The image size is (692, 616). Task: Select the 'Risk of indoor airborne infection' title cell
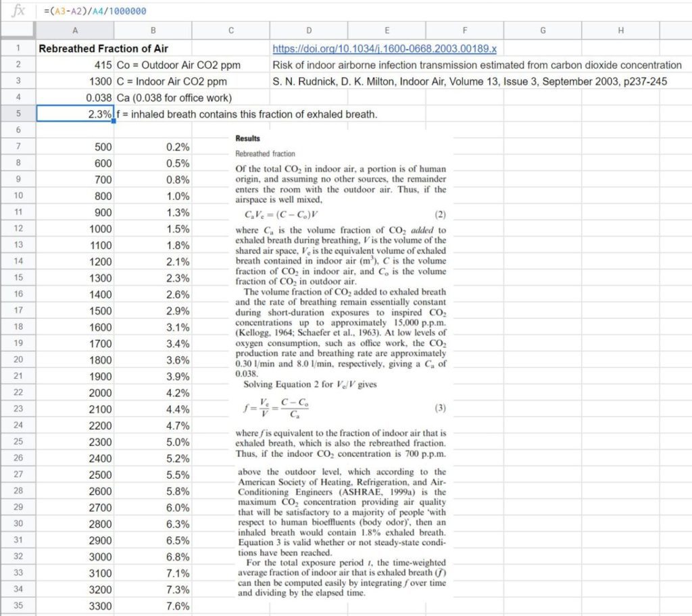tap(476, 65)
